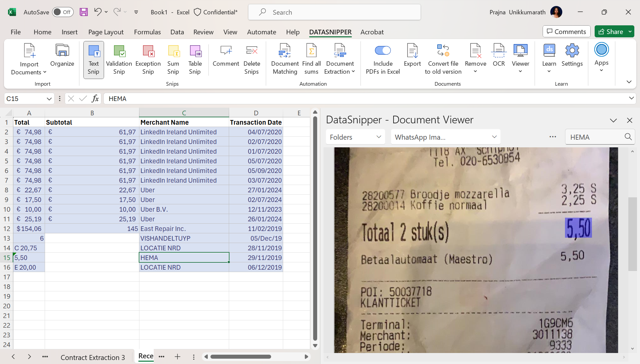Toggle Include PDFs in Excel
Image resolution: width=640 pixels, height=364 pixels.
click(383, 50)
